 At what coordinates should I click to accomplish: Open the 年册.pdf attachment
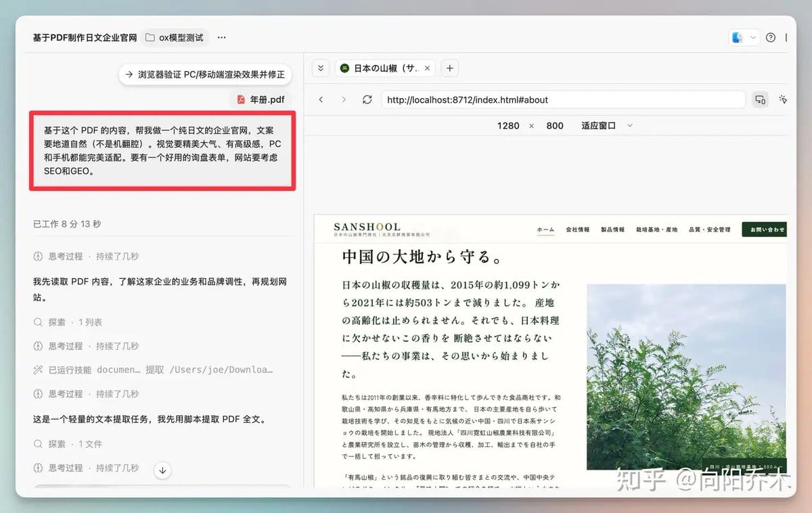coord(261,99)
